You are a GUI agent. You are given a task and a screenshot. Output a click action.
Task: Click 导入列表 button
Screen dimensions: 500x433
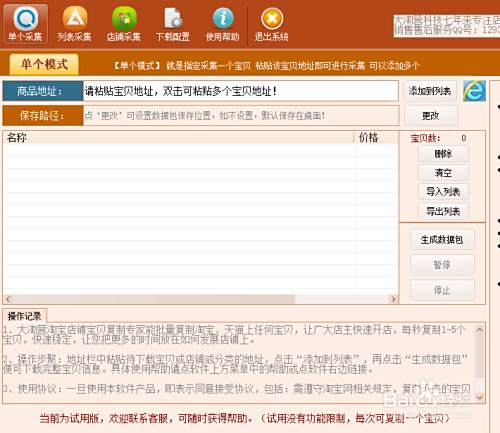point(443,192)
